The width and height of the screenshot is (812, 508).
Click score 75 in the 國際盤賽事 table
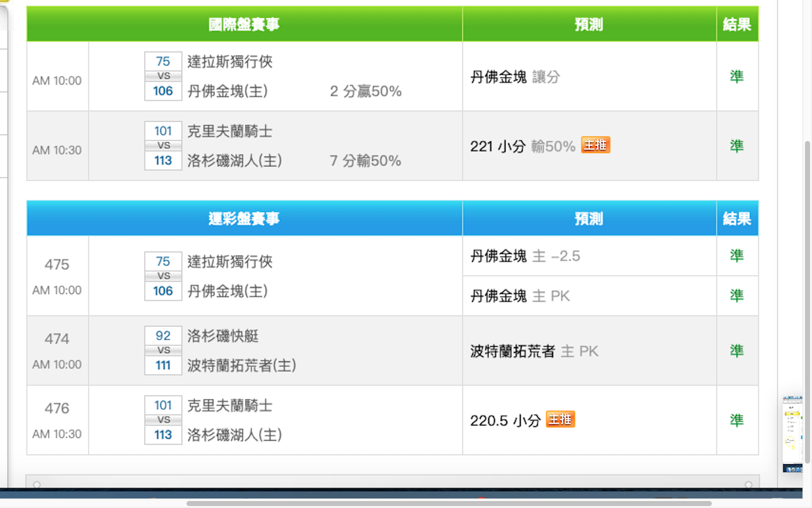(163, 62)
